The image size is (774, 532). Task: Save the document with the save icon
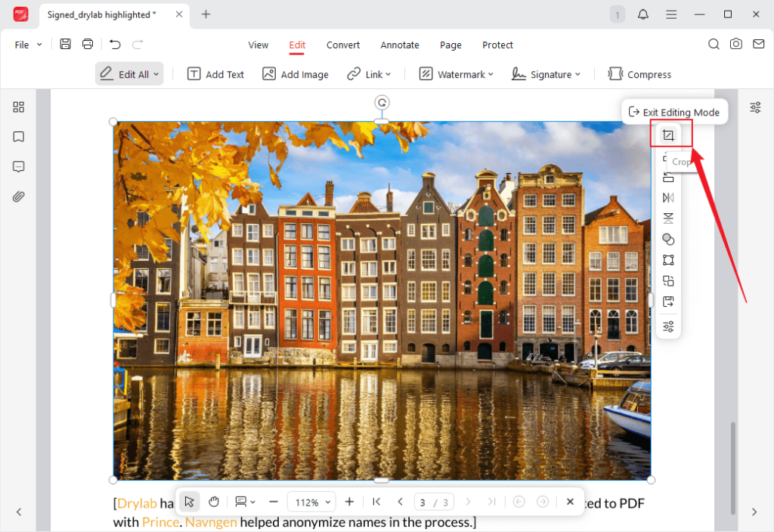(x=65, y=44)
